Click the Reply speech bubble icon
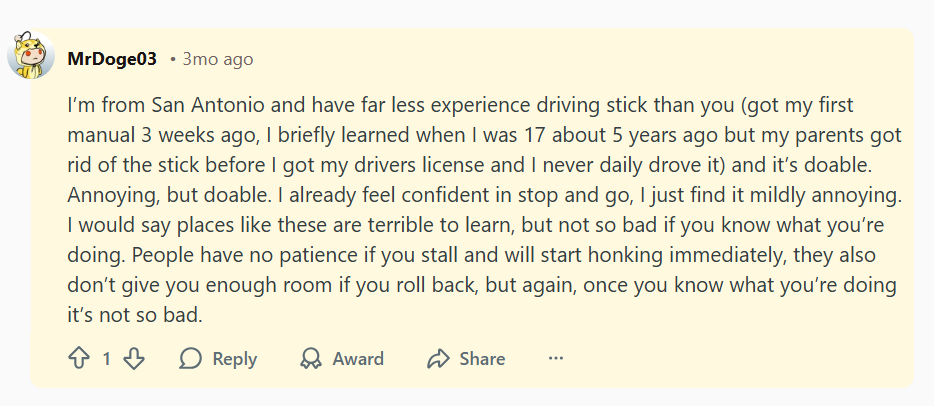Image resolution: width=934 pixels, height=406 pixels. point(190,359)
